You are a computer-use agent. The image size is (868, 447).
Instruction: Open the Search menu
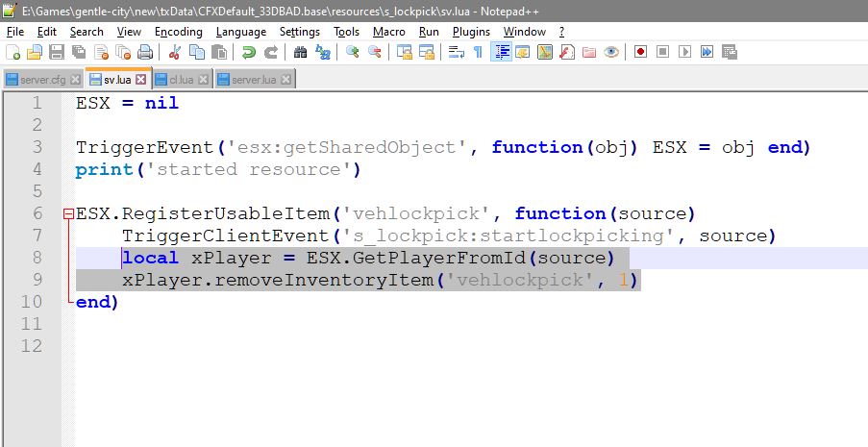click(x=87, y=32)
